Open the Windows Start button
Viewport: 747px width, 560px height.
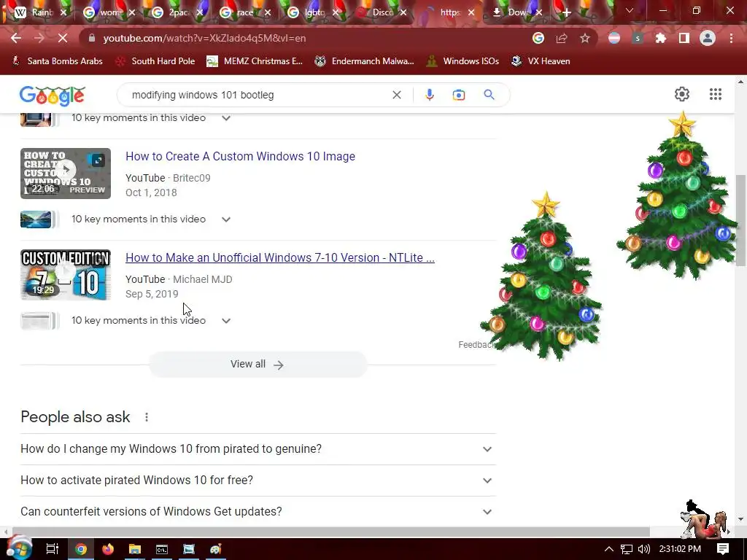[18, 548]
